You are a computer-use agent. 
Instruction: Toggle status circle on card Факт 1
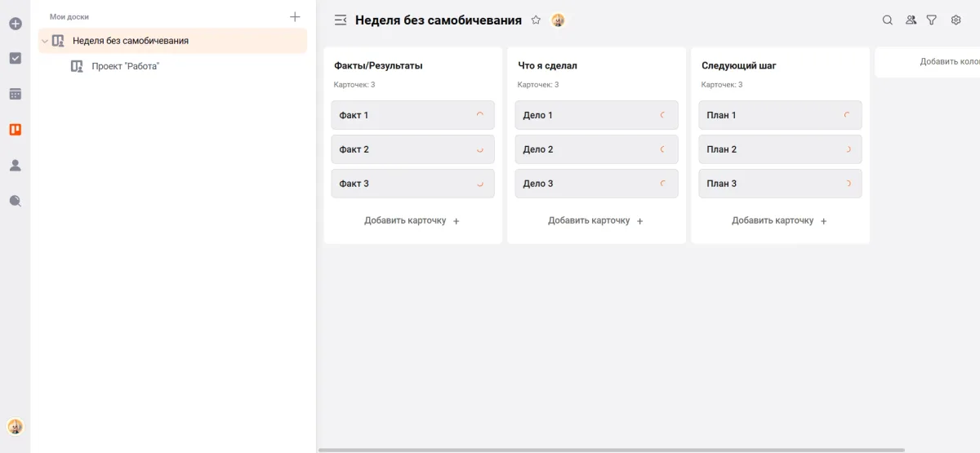[479, 115]
